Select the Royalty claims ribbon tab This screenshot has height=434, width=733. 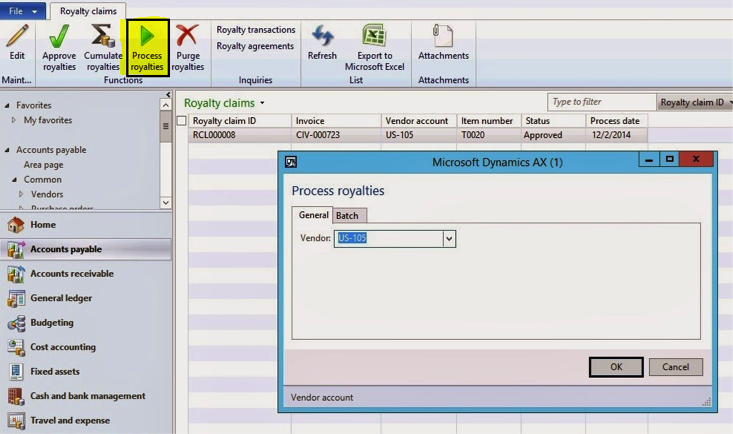click(88, 11)
